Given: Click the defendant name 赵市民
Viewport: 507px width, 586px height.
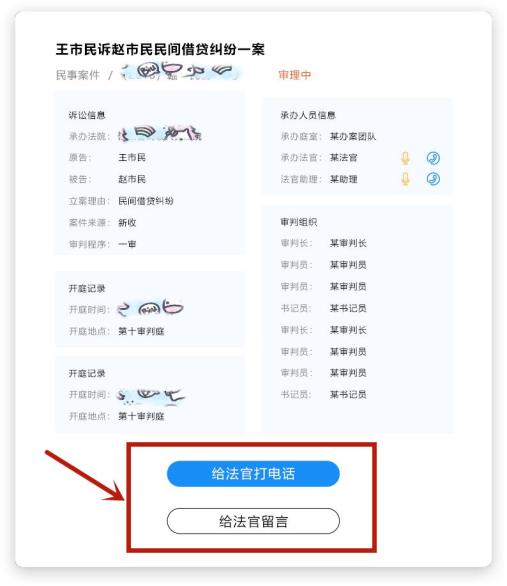Looking at the screenshot, I should pos(132,179).
